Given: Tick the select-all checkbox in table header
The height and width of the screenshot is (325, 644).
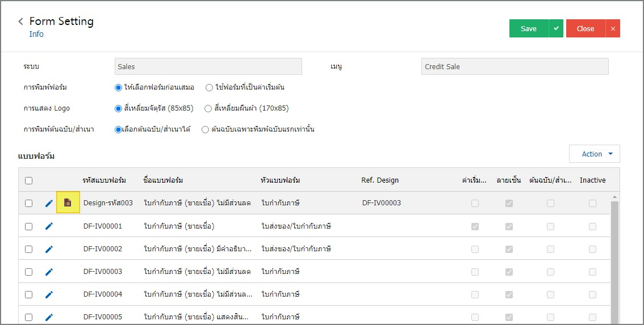Looking at the screenshot, I should [x=28, y=180].
